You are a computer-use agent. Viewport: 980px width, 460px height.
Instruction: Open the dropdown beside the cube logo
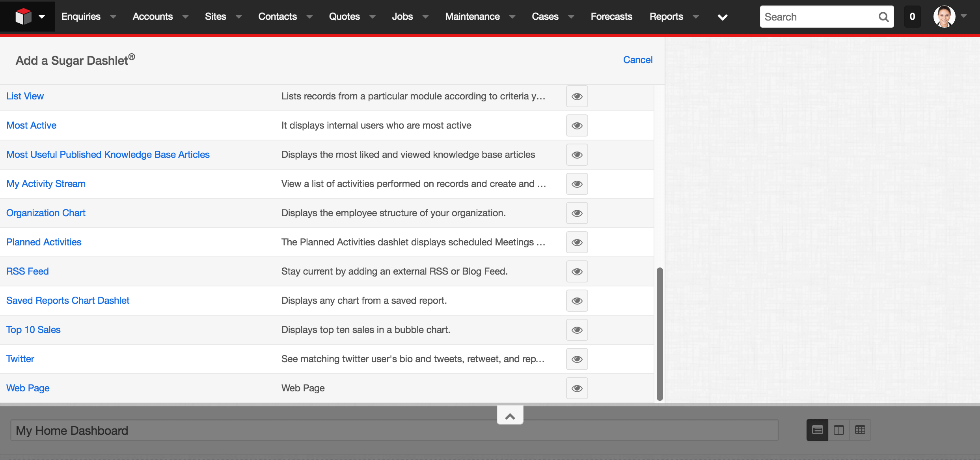coord(42,17)
